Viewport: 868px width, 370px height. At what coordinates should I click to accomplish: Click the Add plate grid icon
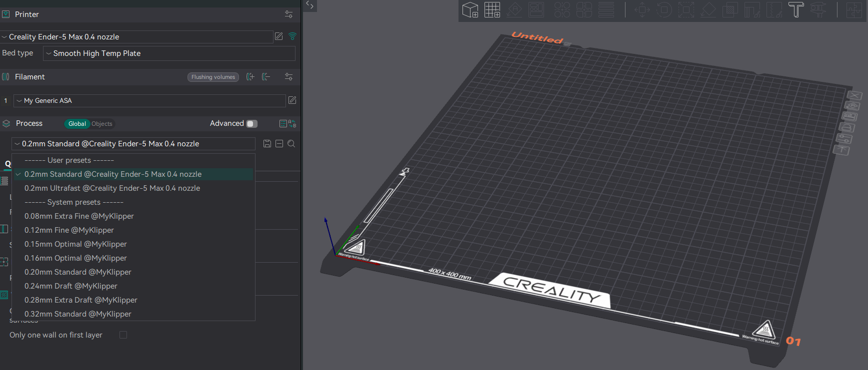[x=492, y=10]
